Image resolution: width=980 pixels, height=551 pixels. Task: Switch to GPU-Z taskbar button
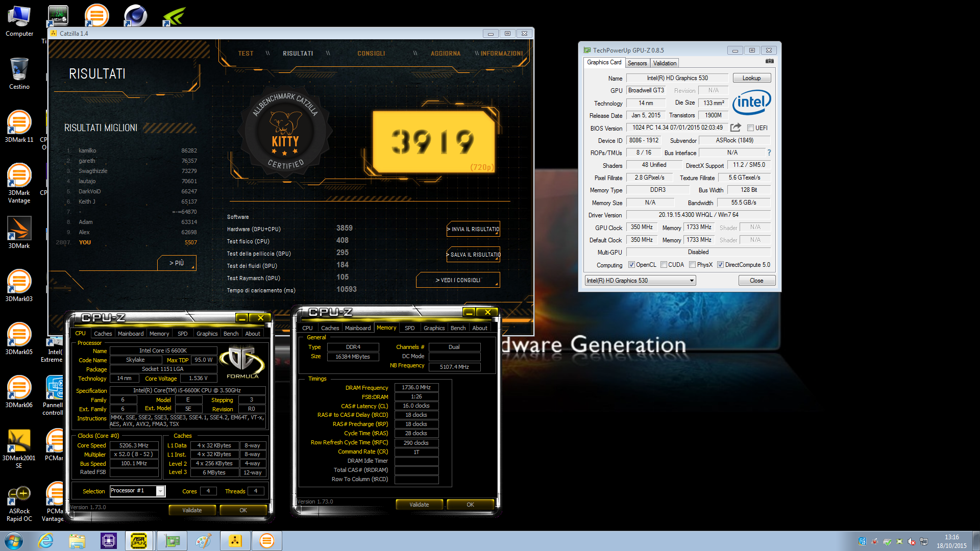point(172,541)
